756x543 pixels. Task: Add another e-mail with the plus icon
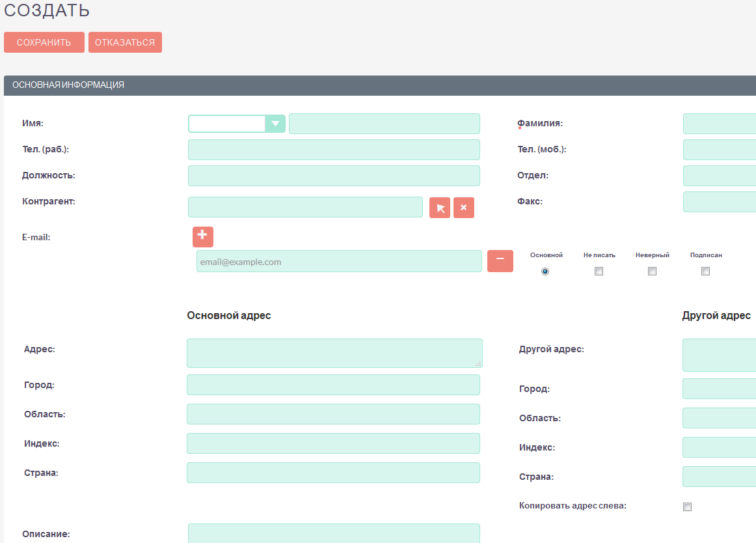(202, 236)
